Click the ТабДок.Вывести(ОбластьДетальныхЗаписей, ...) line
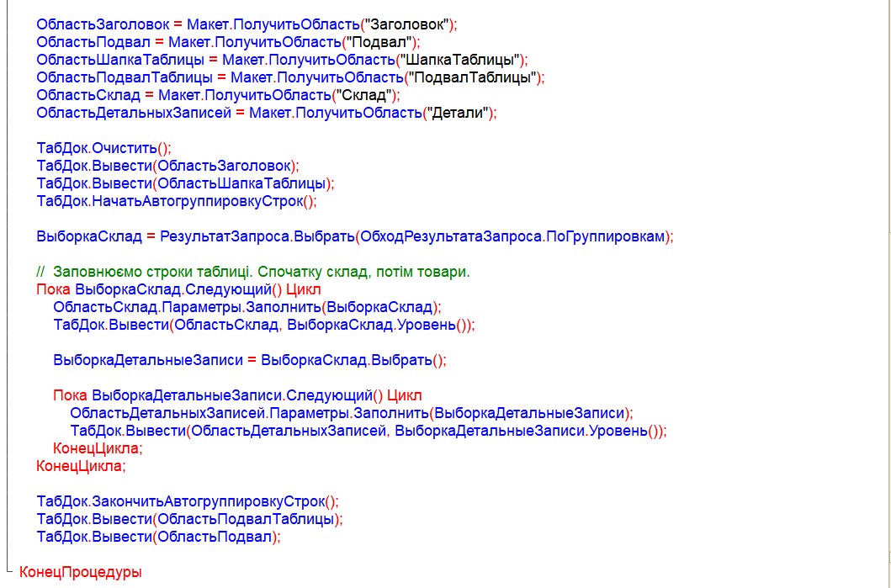 (369, 431)
